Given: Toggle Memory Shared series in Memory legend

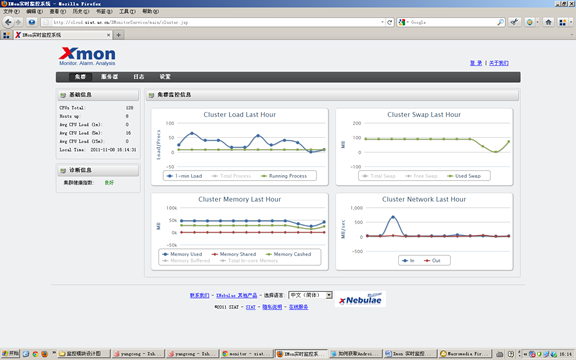Looking at the screenshot, I should pyautogui.click(x=234, y=254).
